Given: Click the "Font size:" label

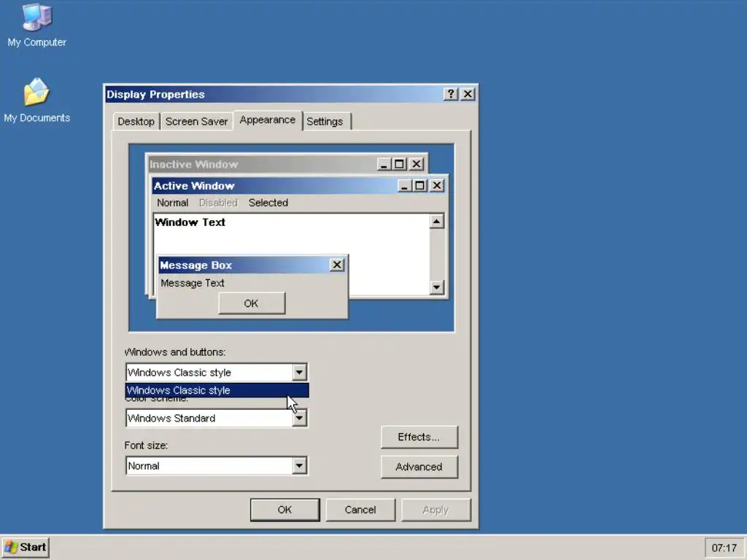Looking at the screenshot, I should [146, 446].
